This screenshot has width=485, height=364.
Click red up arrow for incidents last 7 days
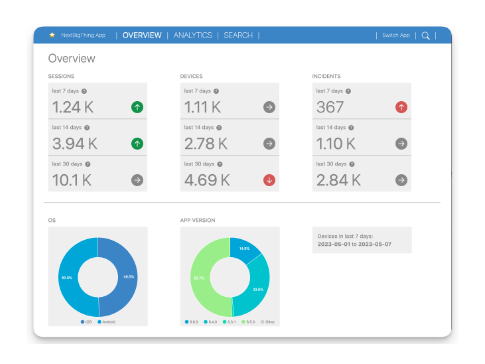point(401,107)
